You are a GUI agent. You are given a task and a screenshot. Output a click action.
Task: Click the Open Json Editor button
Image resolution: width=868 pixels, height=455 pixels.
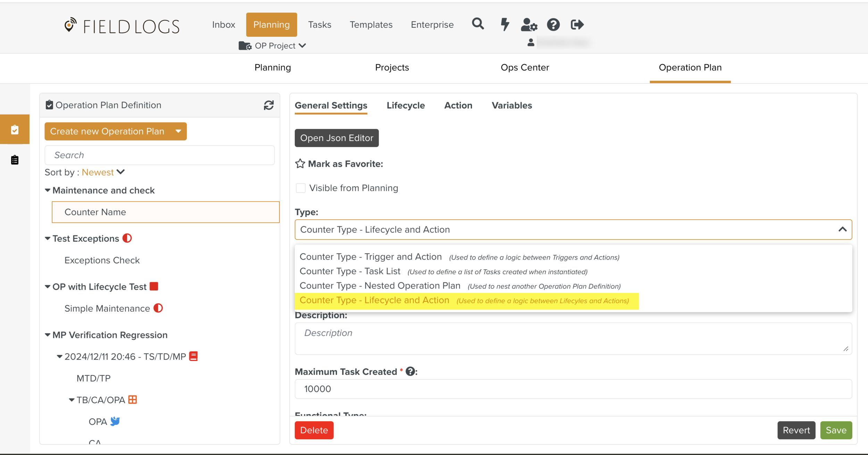pyautogui.click(x=336, y=138)
